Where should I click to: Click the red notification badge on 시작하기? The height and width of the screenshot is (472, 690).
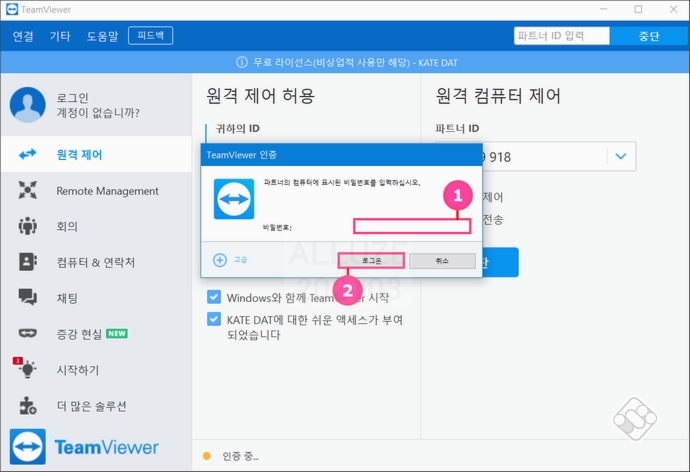(17, 361)
